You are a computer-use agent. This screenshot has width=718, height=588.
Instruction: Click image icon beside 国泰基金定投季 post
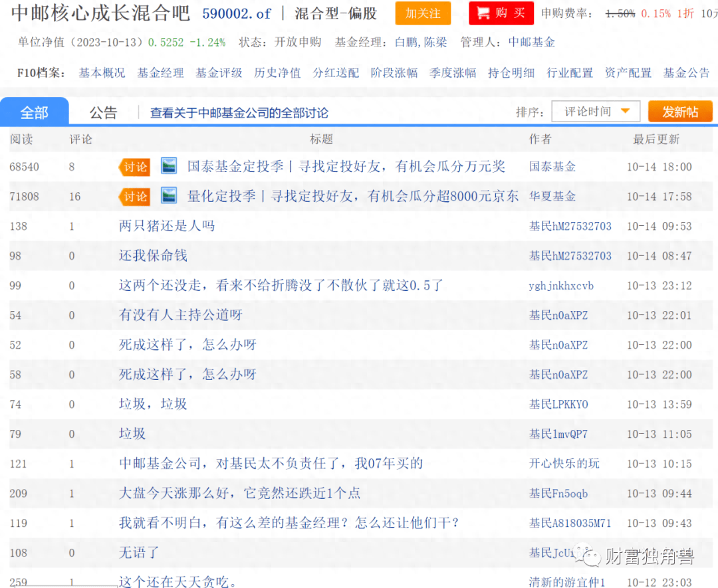tap(169, 166)
